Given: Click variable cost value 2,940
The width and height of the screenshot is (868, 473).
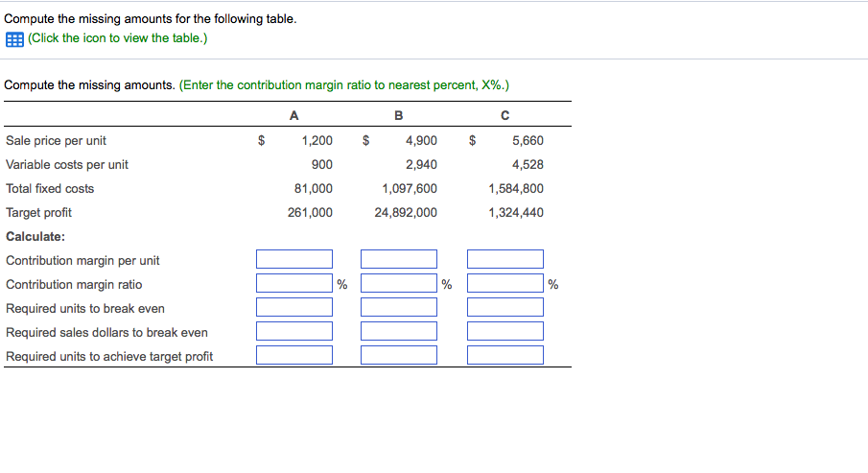Looking at the screenshot, I should click(421, 164).
